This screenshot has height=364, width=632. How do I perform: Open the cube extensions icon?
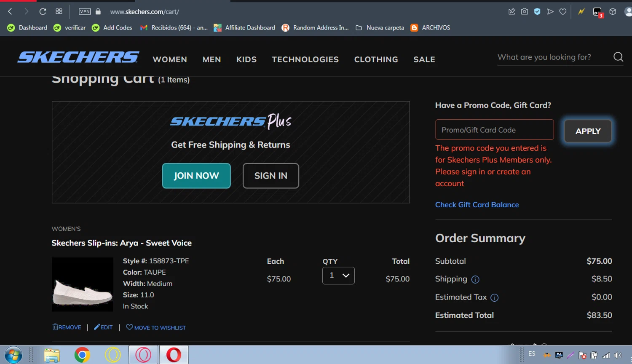click(613, 11)
